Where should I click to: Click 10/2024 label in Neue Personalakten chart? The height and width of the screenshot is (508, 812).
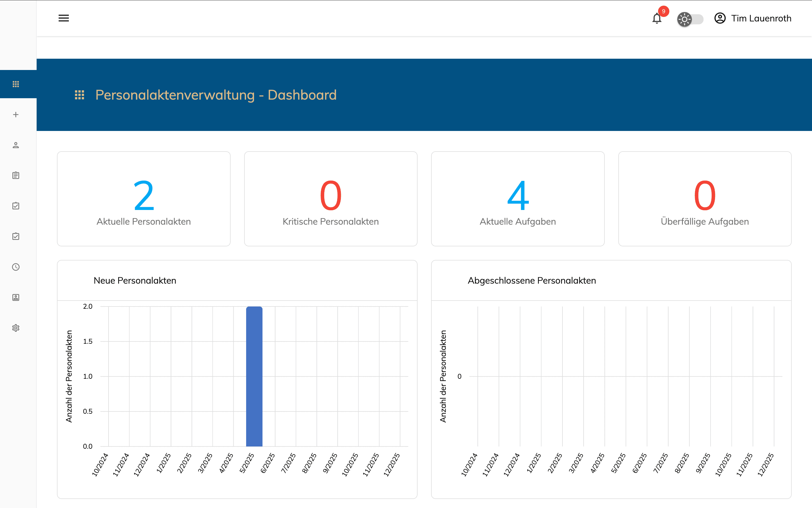tap(100, 465)
